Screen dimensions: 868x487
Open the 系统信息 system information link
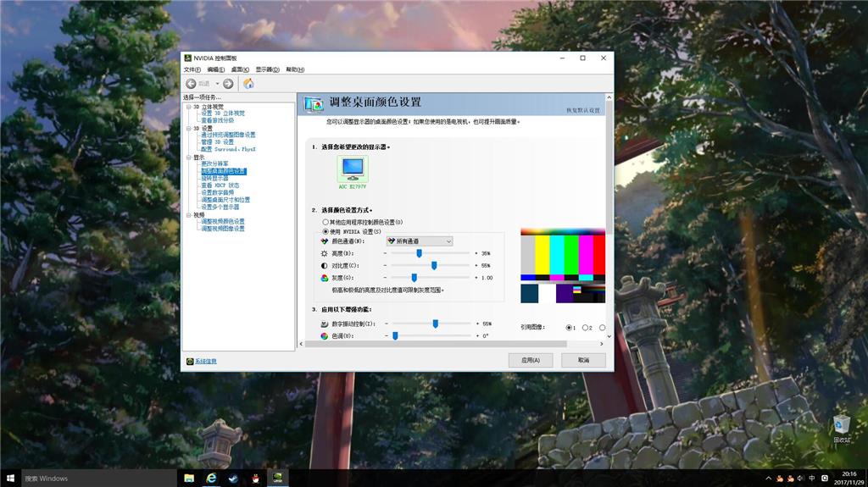(206, 362)
